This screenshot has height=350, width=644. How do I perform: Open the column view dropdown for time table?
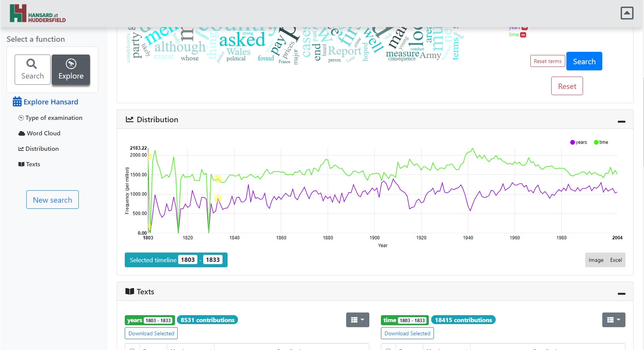click(x=613, y=320)
